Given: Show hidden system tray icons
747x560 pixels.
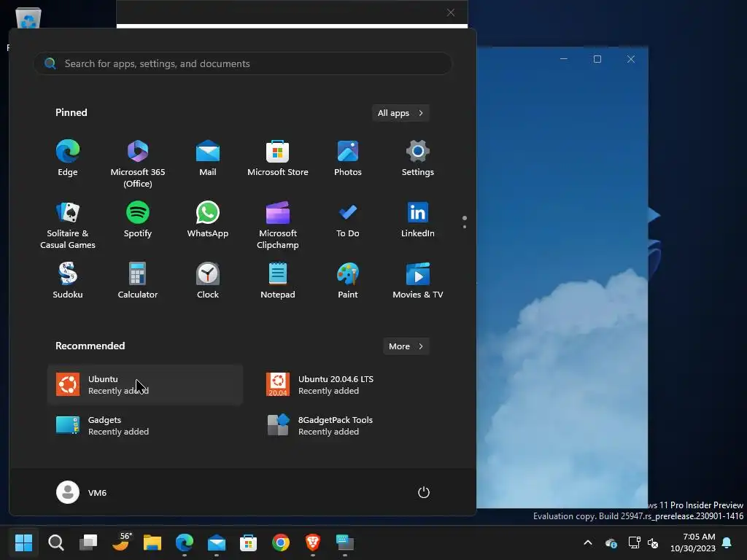Looking at the screenshot, I should pos(588,542).
